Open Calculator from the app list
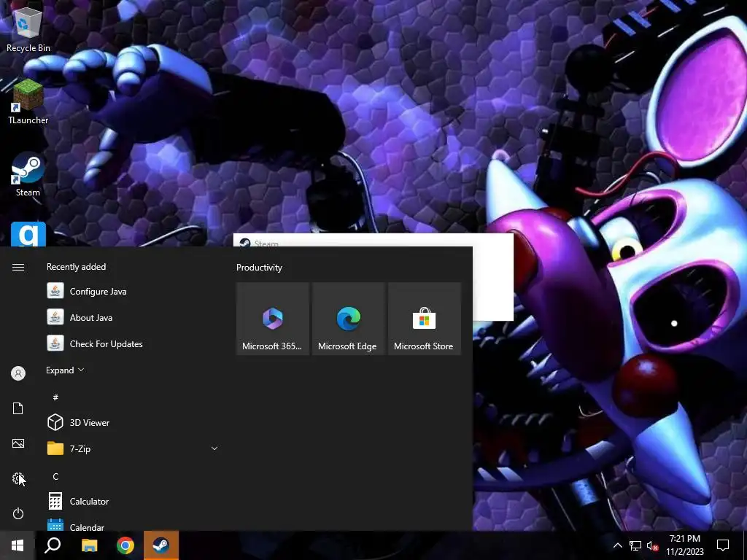 click(x=133, y=501)
